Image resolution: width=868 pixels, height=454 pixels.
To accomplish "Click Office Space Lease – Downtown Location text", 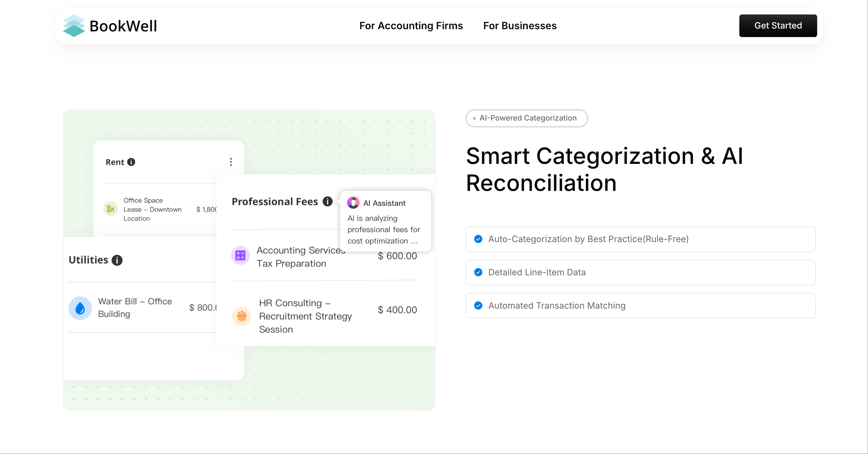I will pos(153,209).
